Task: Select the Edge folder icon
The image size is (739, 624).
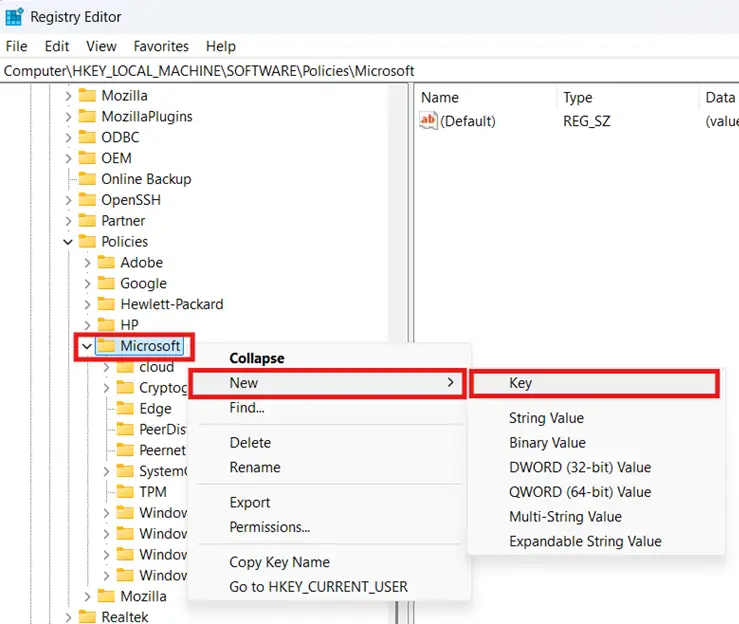Action: (125, 408)
